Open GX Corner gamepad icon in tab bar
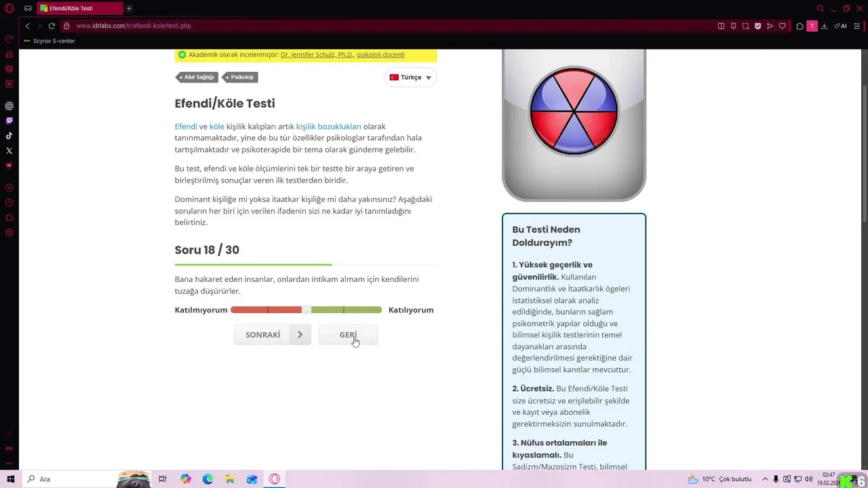 [x=28, y=8]
